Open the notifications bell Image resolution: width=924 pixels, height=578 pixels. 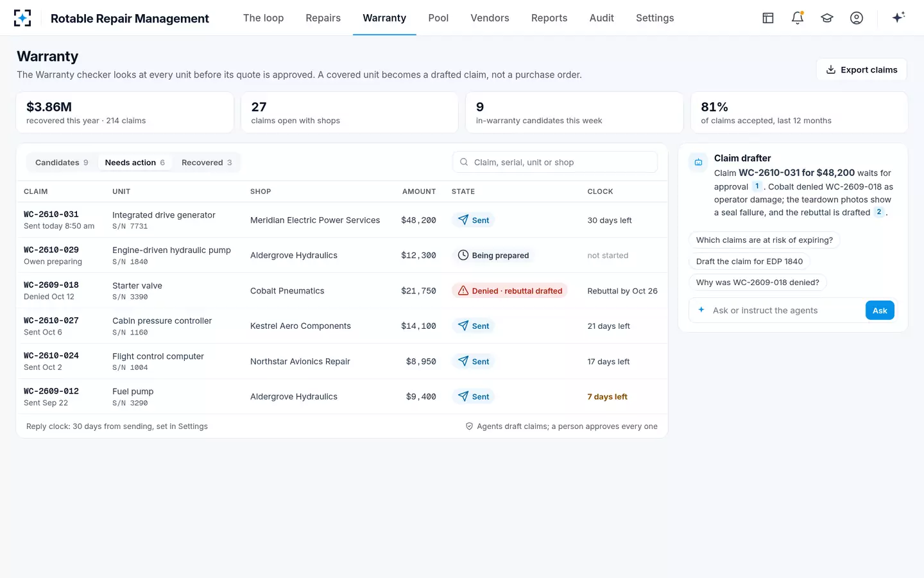tap(798, 18)
